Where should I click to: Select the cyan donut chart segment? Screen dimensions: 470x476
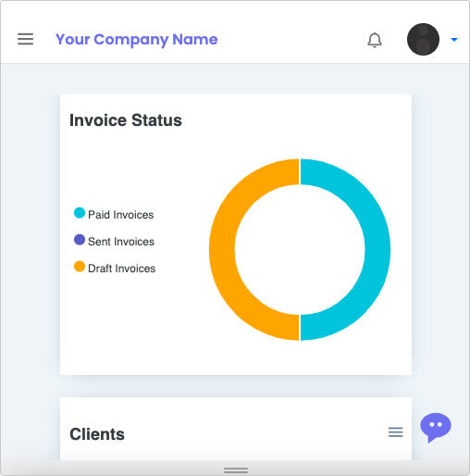pos(377,249)
